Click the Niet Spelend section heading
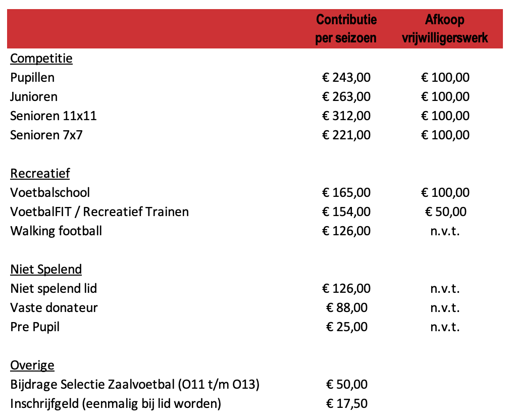Screen dimensions: 512x420 coord(46,269)
